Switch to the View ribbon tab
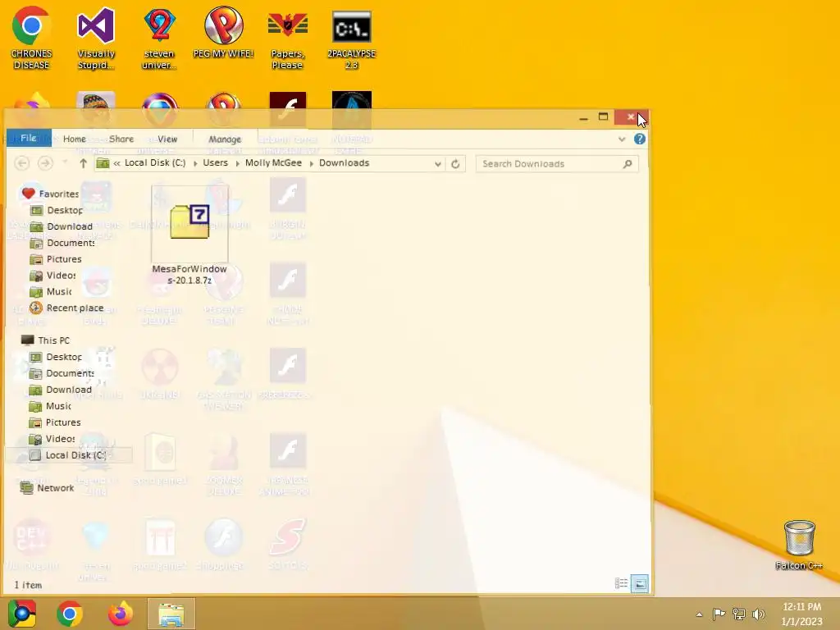 (x=167, y=139)
